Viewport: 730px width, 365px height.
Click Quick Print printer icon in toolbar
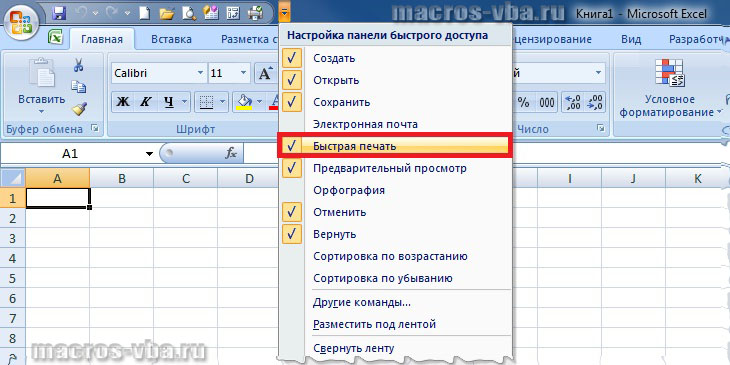click(255, 14)
